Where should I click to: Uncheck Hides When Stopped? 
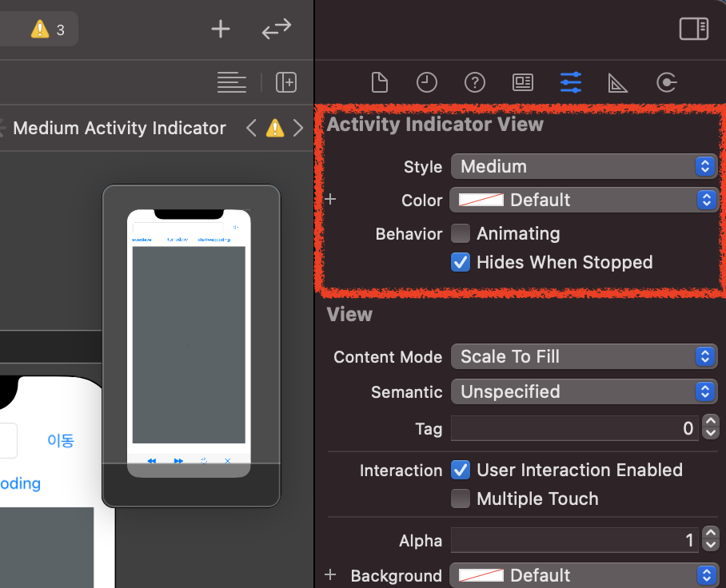(461, 262)
